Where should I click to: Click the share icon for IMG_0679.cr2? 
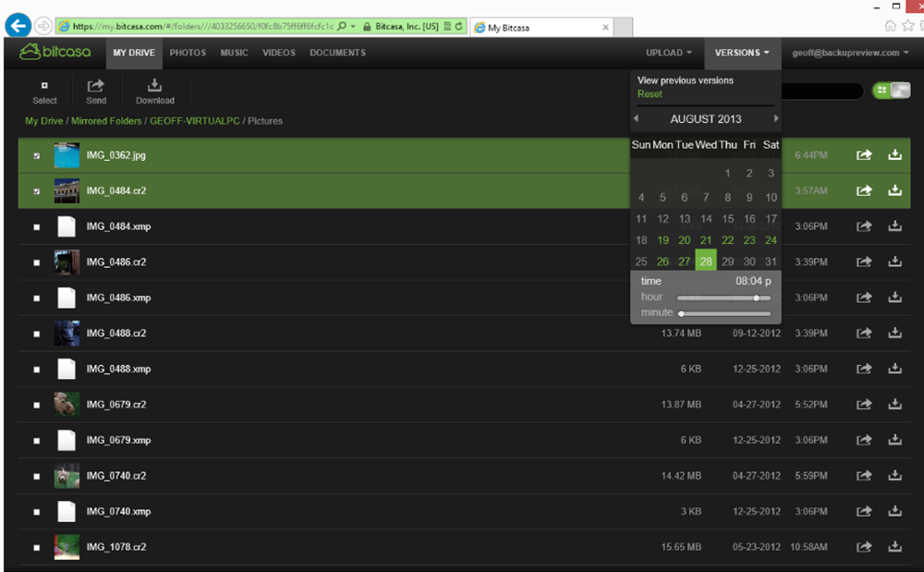click(864, 404)
